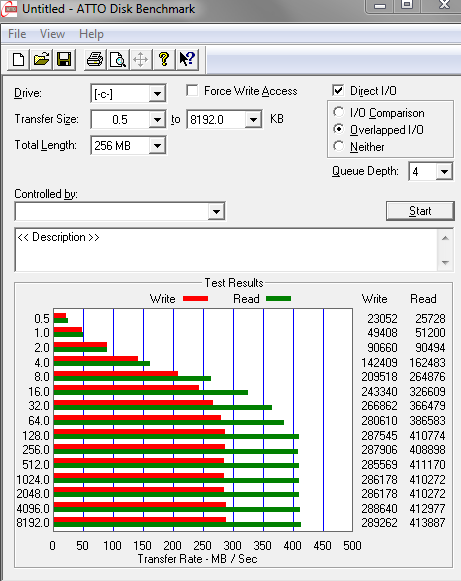This screenshot has width=461, height=581.
Task: Click the ATTO application icon in title bar
Action: (8, 9)
